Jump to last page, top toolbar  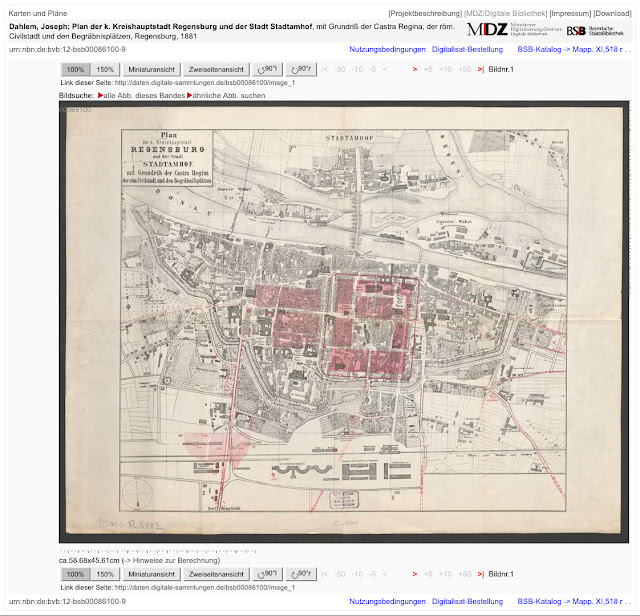click(x=480, y=69)
